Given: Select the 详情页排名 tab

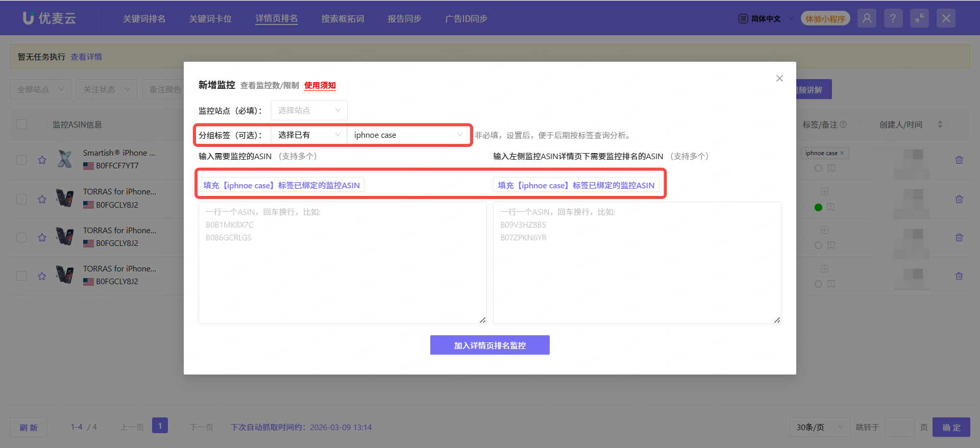Looking at the screenshot, I should coord(277,19).
